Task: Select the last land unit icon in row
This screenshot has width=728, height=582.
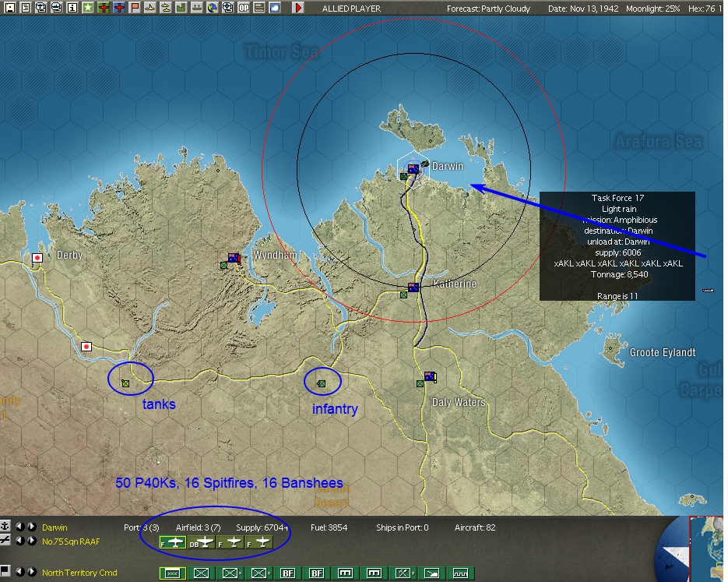Action: click(x=461, y=573)
